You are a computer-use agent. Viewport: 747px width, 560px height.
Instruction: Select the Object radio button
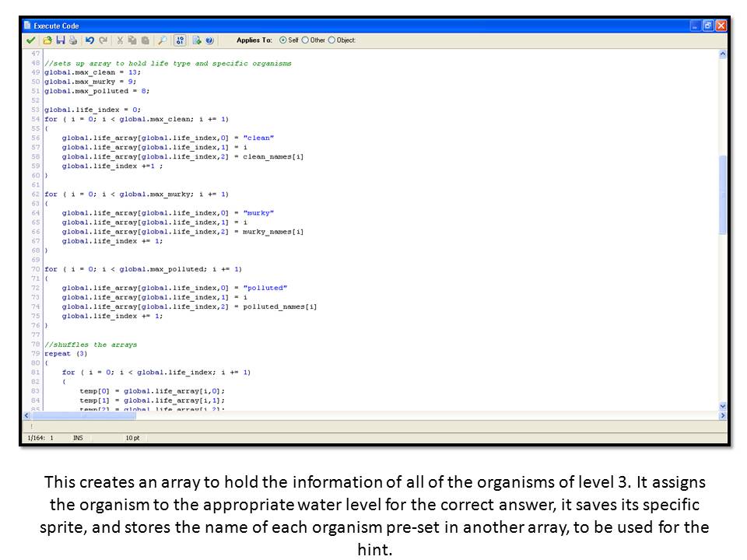(331, 40)
